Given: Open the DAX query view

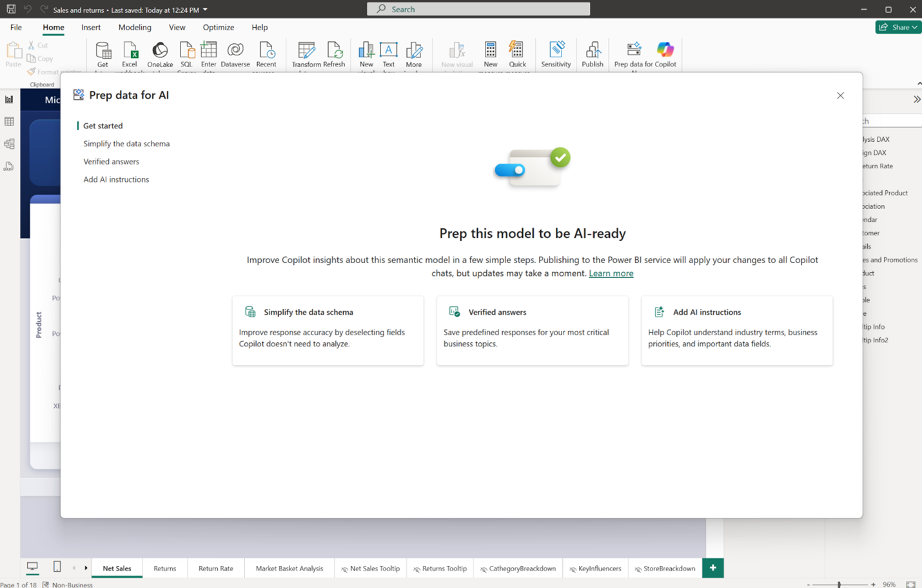Looking at the screenshot, I should point(9,166).
